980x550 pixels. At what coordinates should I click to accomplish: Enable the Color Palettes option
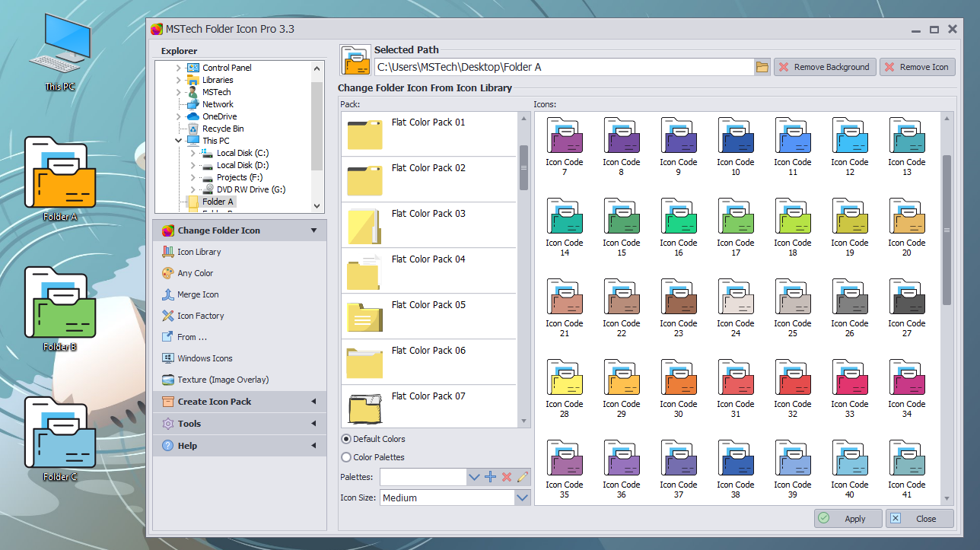coord(346,457)
